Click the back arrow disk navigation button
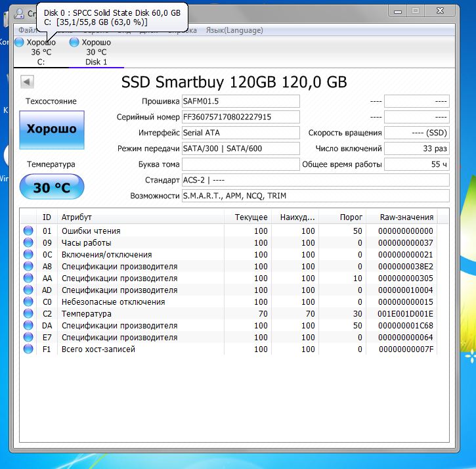 pyautogui.click(x=27, y=81)
